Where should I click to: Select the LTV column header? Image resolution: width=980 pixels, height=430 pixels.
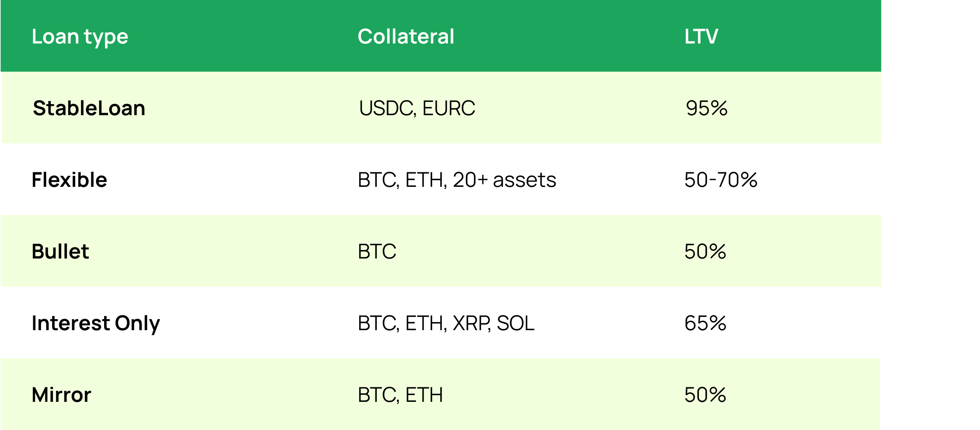[701, 37]
